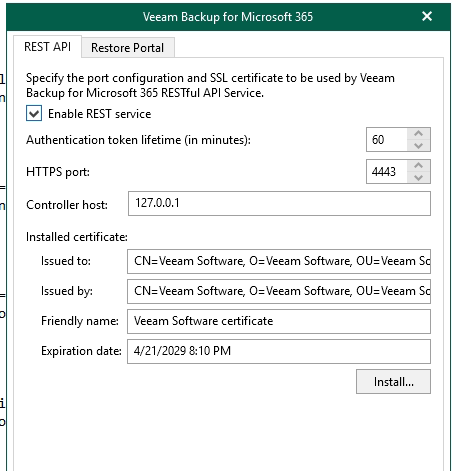Click the Friendly name field

click(x=279, y=321)
